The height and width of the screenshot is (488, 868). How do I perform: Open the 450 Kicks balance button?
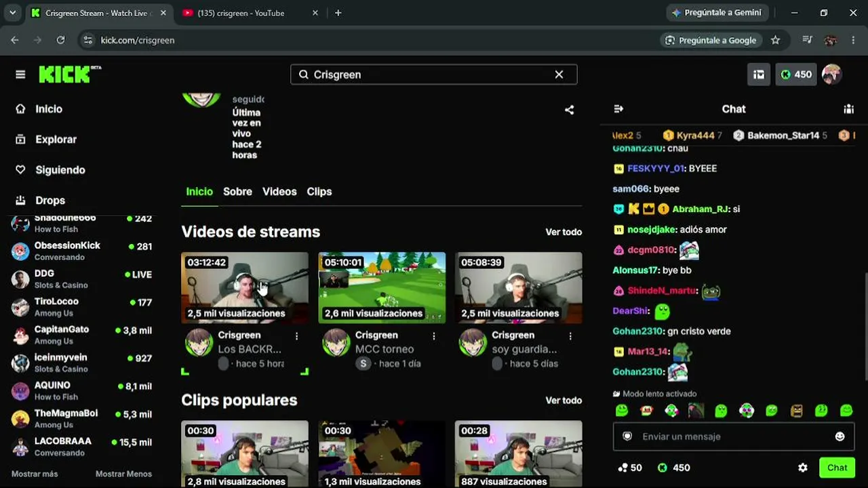coord(796,75)
